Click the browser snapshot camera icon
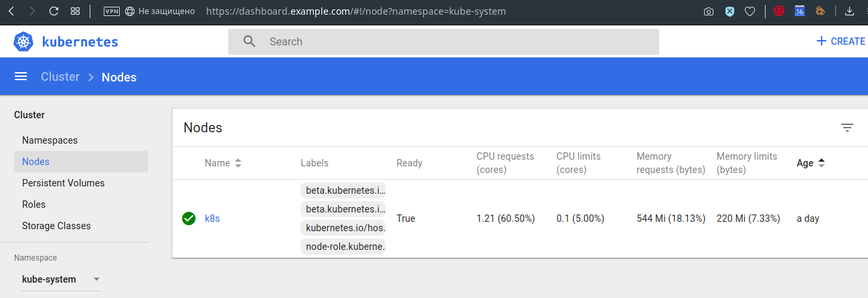The image size is (868, 298). tap(709, 11)
